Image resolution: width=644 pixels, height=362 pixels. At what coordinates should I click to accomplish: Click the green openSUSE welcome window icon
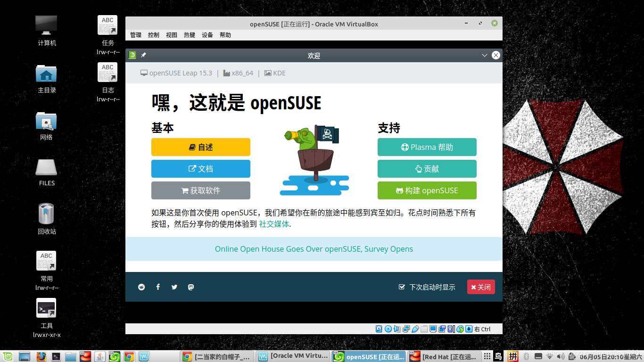(132, 55)
